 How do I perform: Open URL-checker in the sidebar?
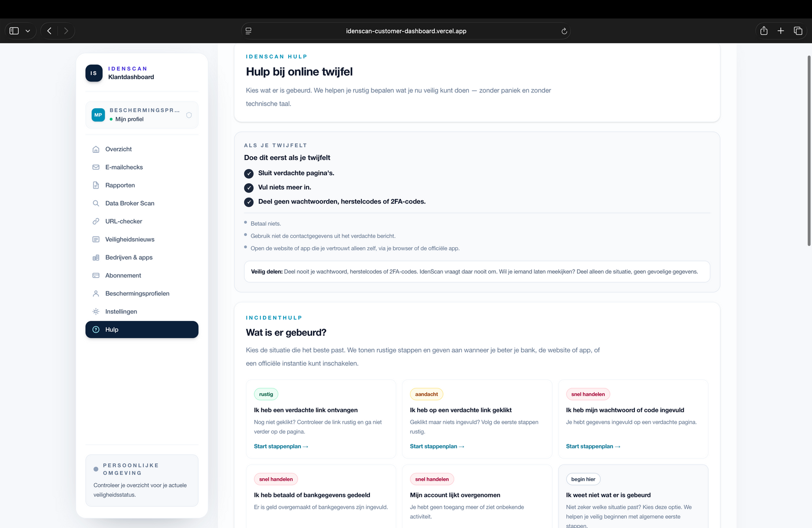(x=142, y=221)
